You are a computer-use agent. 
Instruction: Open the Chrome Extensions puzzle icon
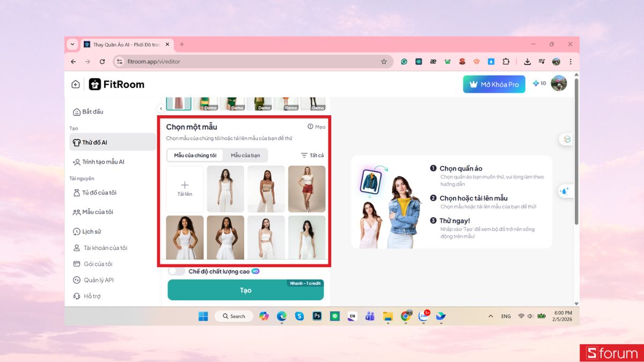506,62
